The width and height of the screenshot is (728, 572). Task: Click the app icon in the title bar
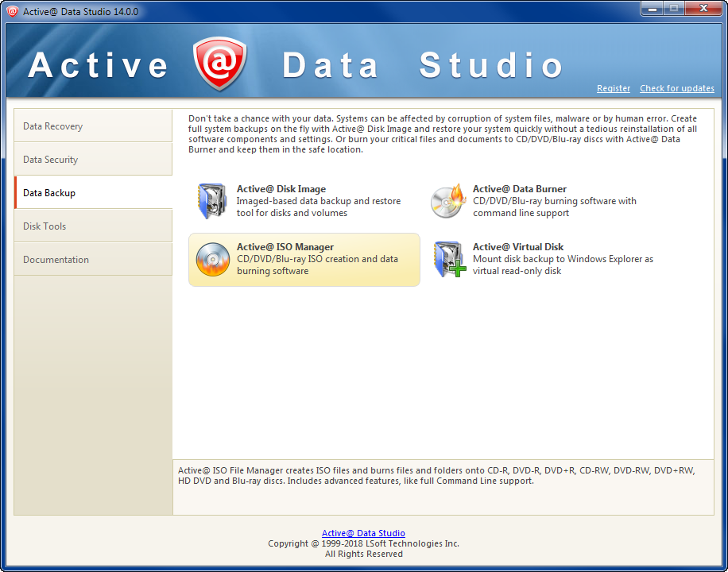pyautogui.click(x=13, y=12)
